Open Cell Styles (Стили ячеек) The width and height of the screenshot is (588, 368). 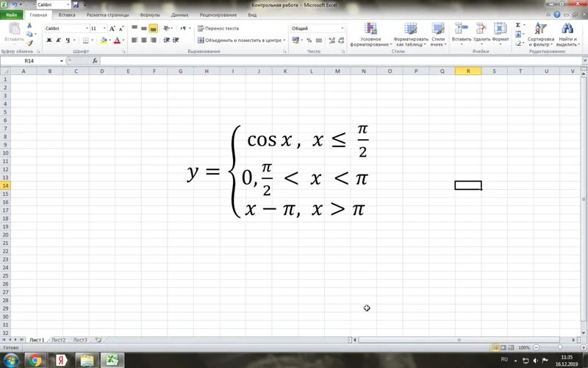coord(437,35)
